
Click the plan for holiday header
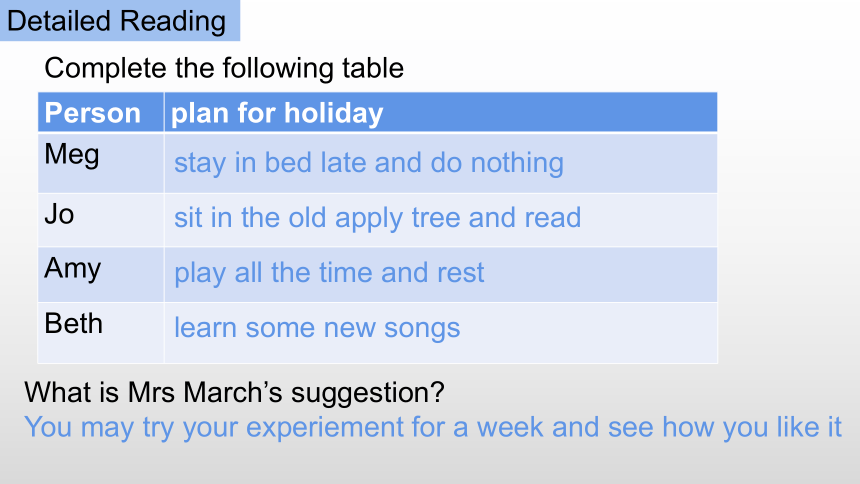[441, 112]
